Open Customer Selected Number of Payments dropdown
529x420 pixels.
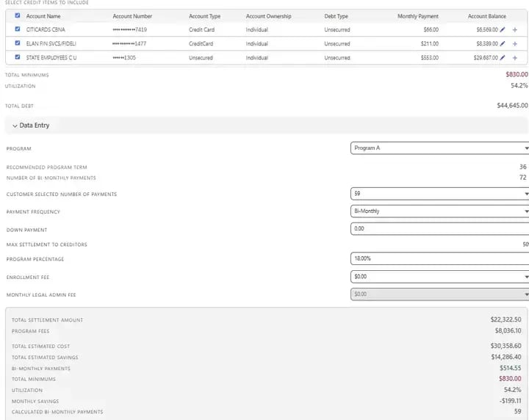pos(439,194)
